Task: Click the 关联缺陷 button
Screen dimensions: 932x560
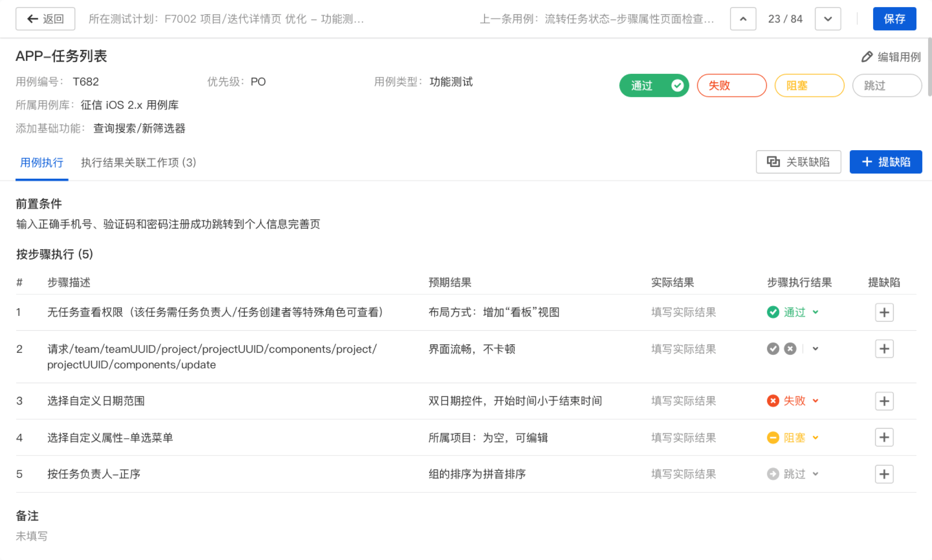Action: (x=798, y=162)
